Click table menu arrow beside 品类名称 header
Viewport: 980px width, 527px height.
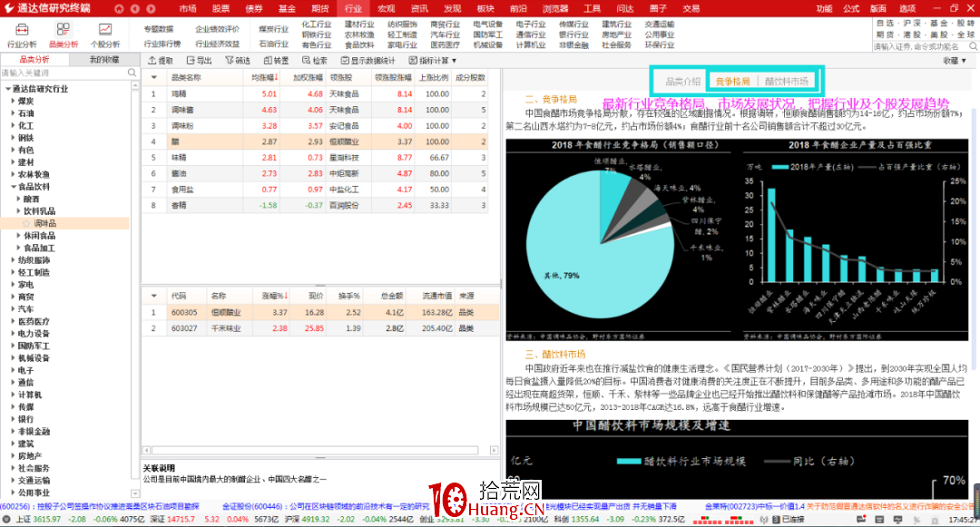click(153, 77)
